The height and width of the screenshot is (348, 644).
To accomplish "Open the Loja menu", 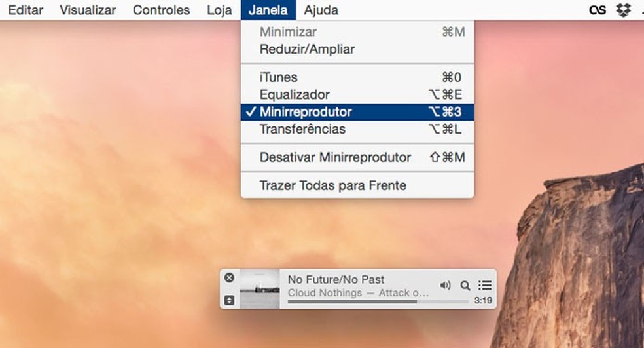I will 219,10.
